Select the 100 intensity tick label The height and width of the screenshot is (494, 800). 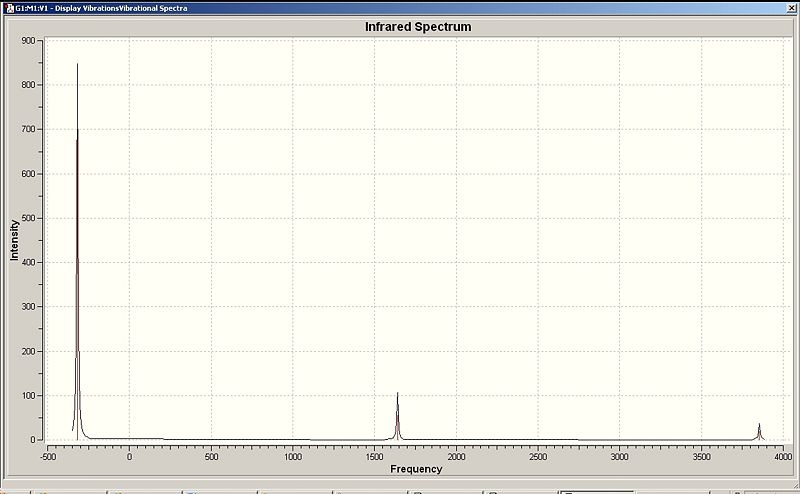pos(29,396)
